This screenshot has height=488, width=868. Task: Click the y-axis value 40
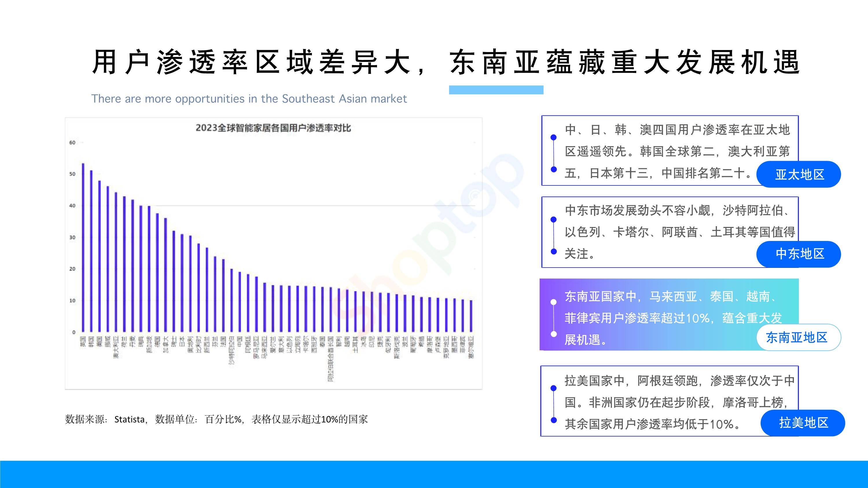(x=72, y=206)
